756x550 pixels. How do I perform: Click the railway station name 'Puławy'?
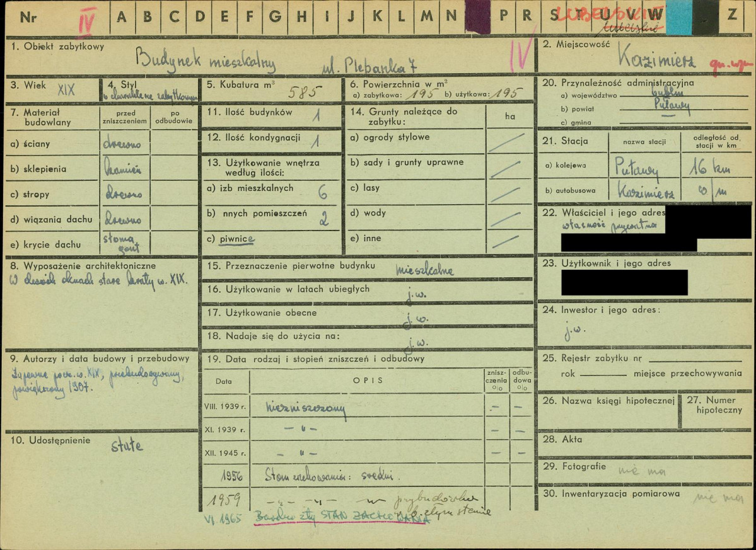pos(637,169)
